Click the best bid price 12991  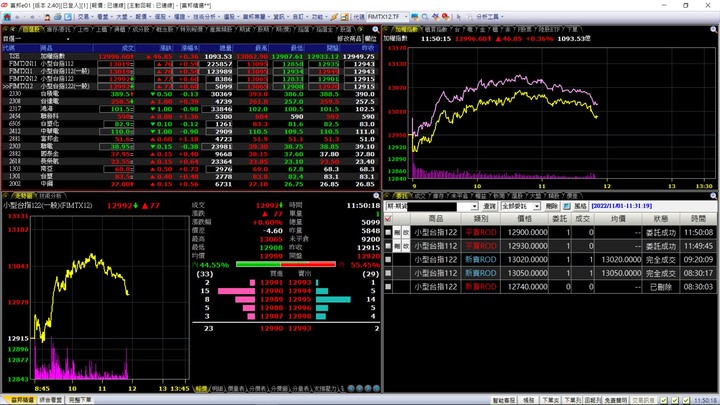pos(271,283)
